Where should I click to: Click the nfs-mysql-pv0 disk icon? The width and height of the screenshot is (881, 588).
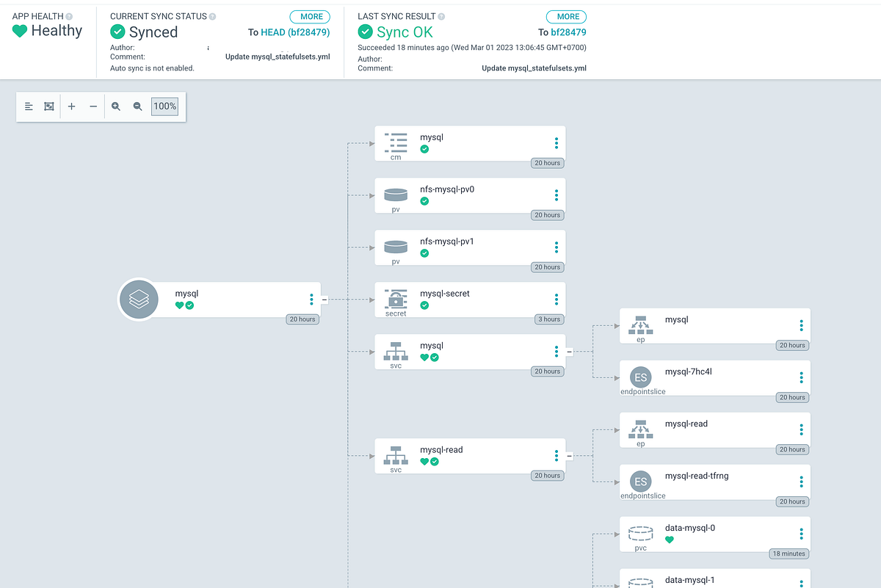coord(396,195)
